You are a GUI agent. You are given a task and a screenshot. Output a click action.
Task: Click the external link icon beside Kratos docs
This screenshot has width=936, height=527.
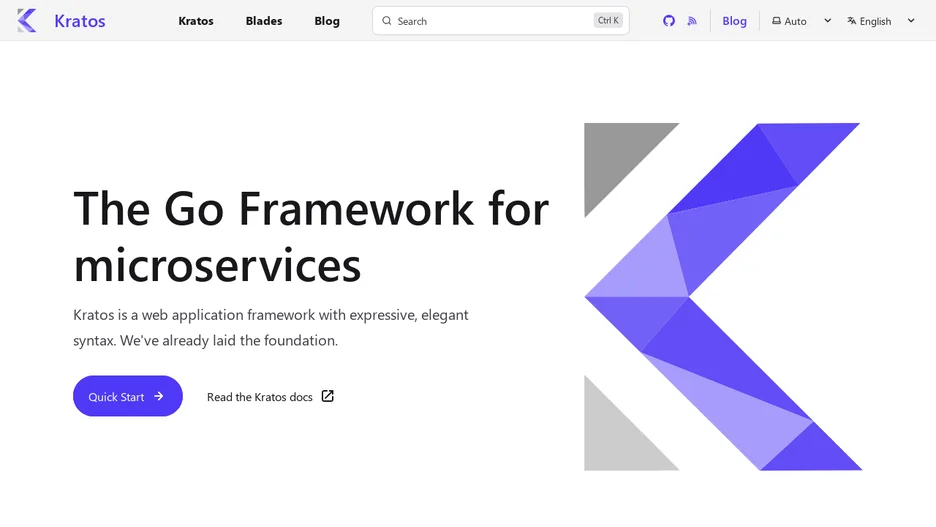(x=328, y=396)
